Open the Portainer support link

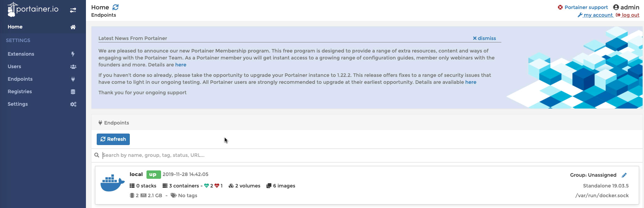point(586,7)
